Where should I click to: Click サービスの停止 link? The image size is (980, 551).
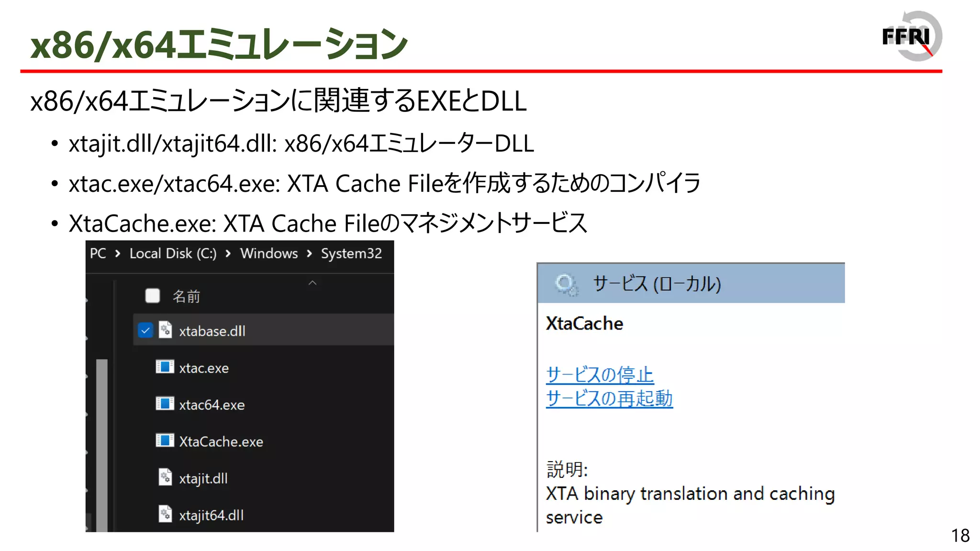(600, 375)
